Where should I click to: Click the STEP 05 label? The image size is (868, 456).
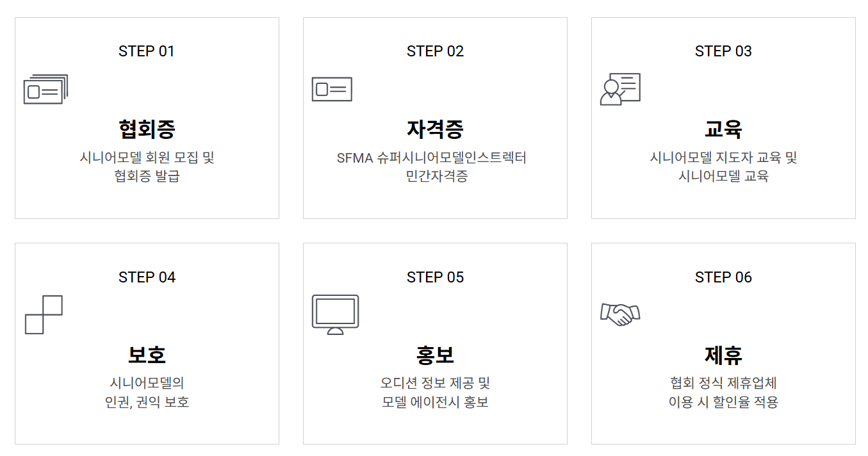tap(435, 277)
